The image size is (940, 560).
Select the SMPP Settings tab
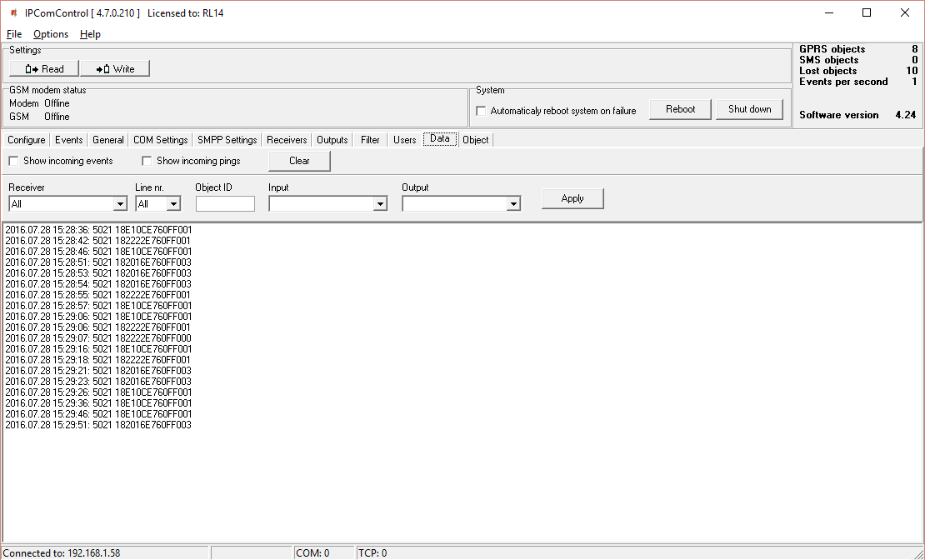[227, 140]
